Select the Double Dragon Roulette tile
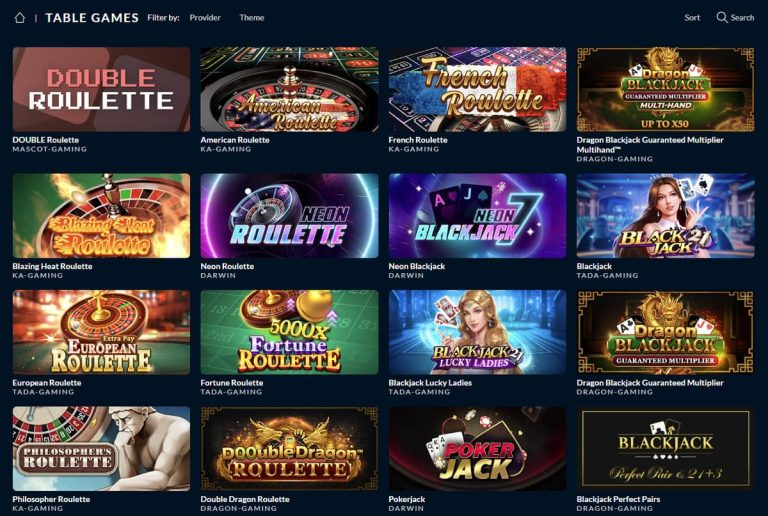 coord(289,448)
